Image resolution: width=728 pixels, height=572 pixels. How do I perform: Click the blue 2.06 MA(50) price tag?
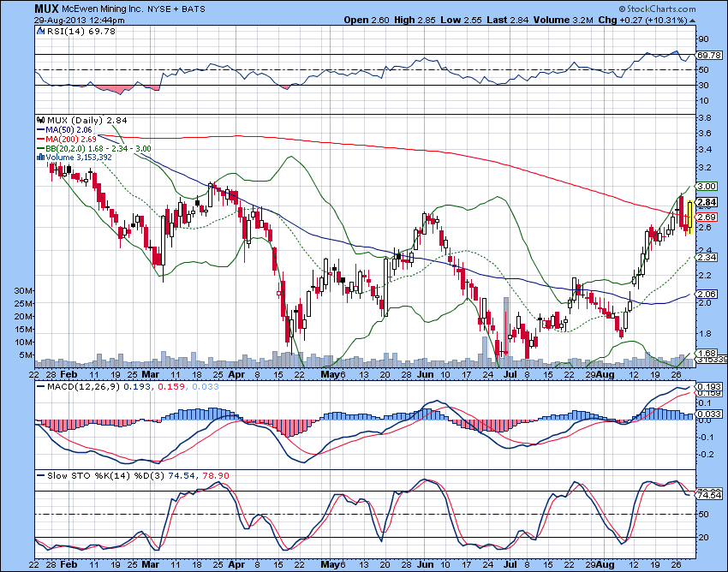pyautogui.click(x=707, y=295)
